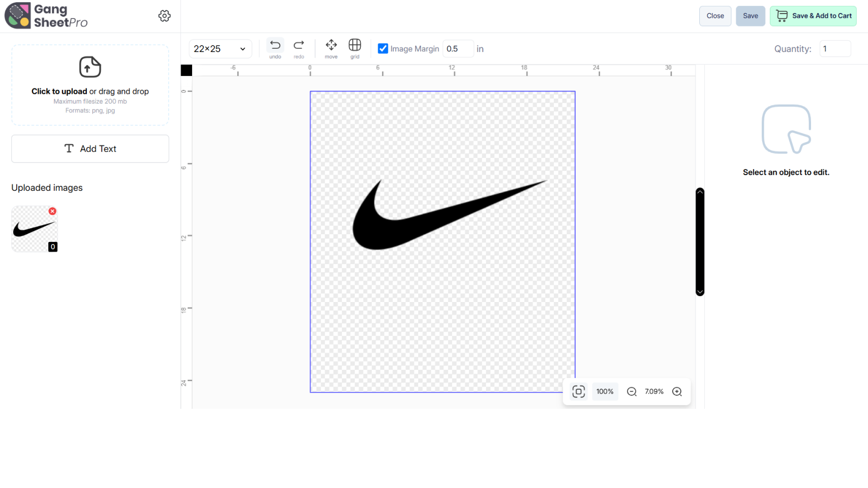Select the uploaded swoosh thumbnail
Image resolution: width=868 pixels, height=488 pixels.
(33, 230)
